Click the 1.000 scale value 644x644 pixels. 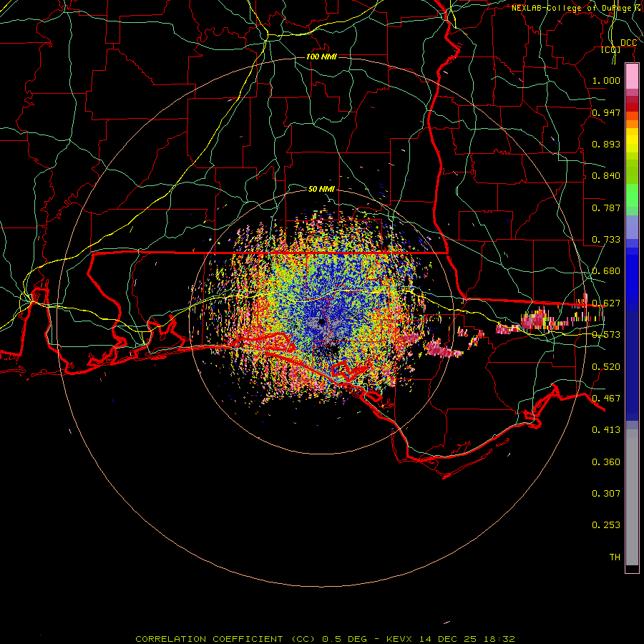click(606, 80)
